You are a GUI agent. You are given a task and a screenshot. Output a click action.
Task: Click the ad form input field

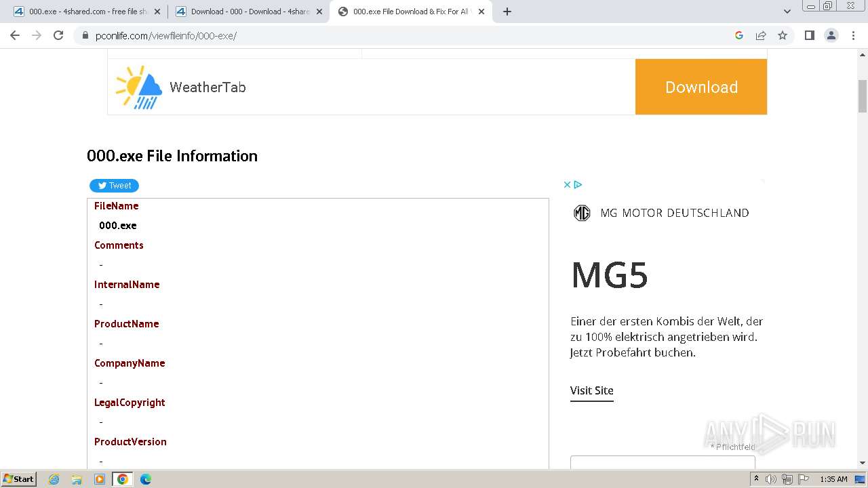tap(663, 462)
